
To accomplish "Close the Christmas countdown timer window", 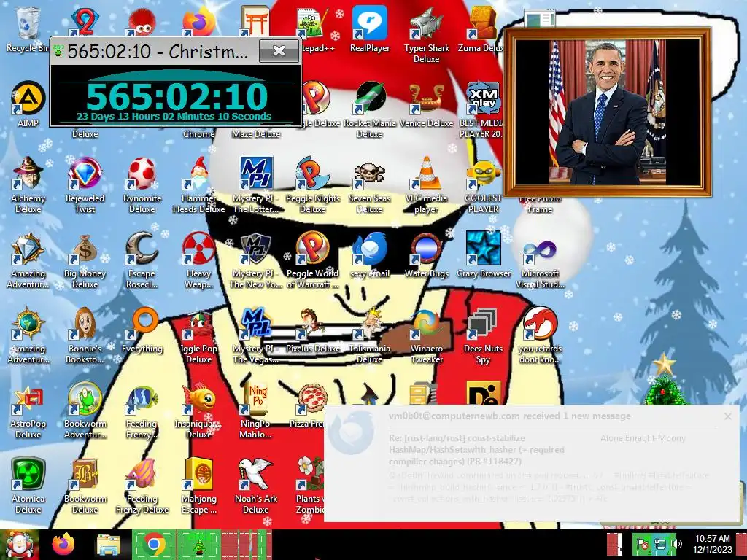I will [279, 51].
